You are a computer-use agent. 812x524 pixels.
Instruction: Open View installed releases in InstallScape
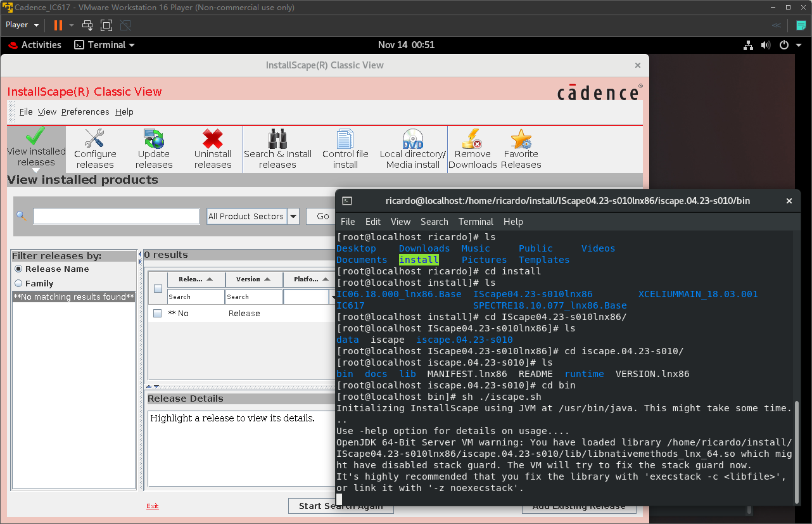tap(36, 148)
